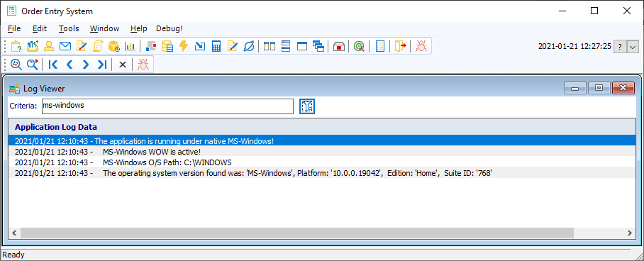This screenshot has height=261, width=644.
Task: Open the Edit menu
Action: point(40,28)
